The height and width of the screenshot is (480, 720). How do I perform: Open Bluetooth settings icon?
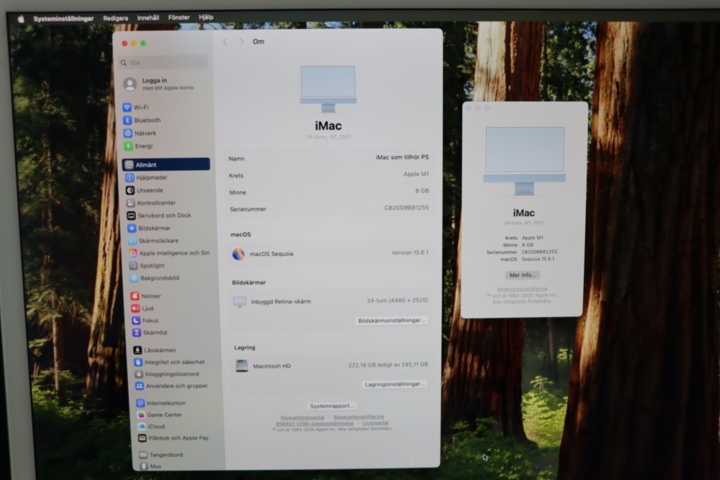(x=128, y=120)
